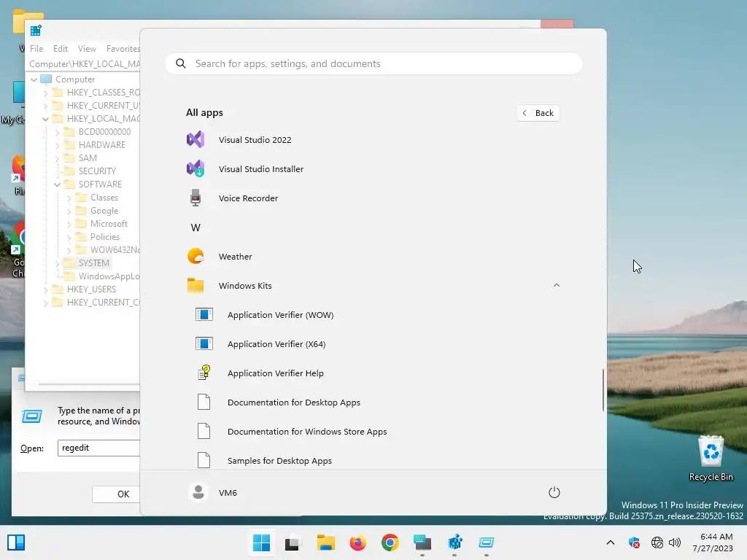Image resolution: width=747 pixels, height=560 pixels.
Task: Launch Visual Studio Installer icon
Action: 196,168
